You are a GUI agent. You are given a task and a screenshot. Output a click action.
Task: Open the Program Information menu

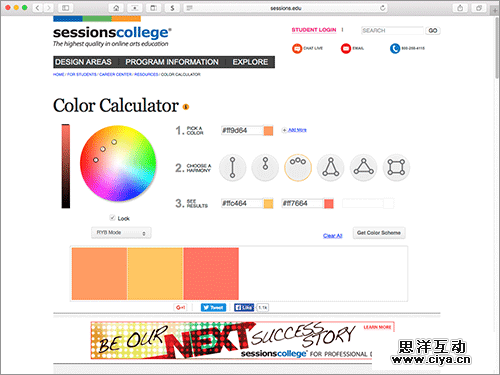pyautogui.click(x=172, y=62)
